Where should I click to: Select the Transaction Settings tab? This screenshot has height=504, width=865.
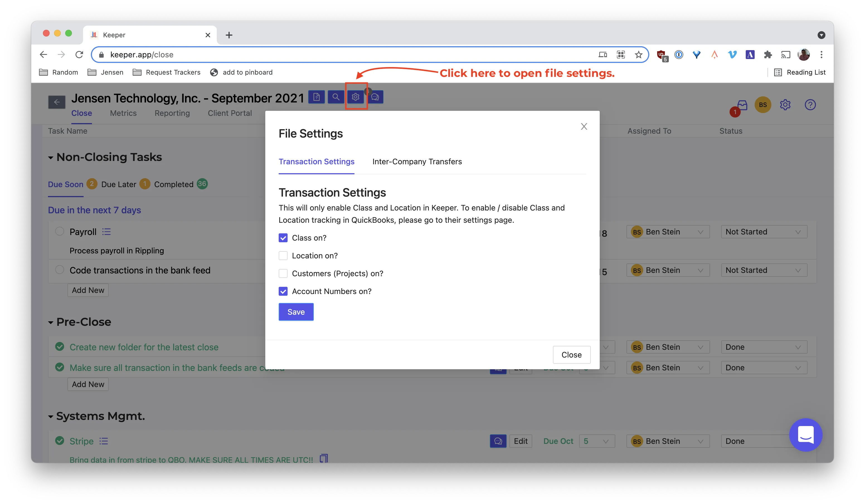[x=316, y=162]
